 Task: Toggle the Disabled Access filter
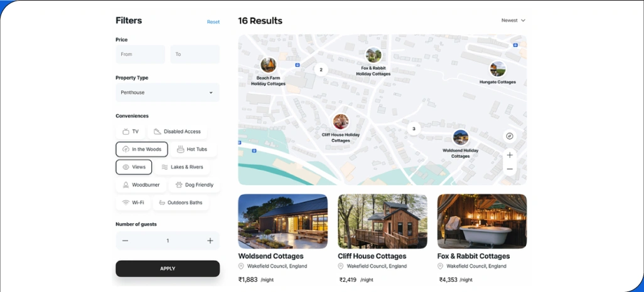click(x=177, y=132)
